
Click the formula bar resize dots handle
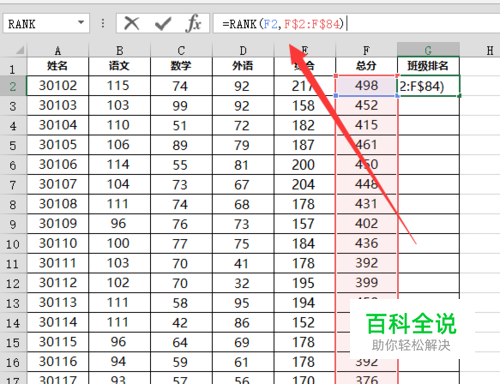[103, 23]
